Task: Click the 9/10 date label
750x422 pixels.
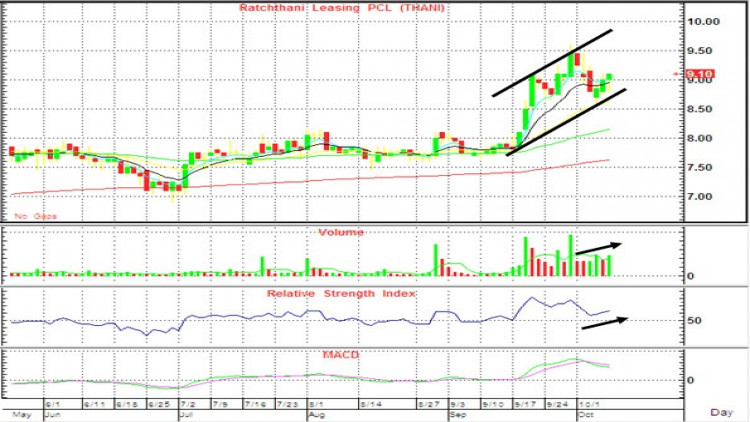Action: coord(493,404)
